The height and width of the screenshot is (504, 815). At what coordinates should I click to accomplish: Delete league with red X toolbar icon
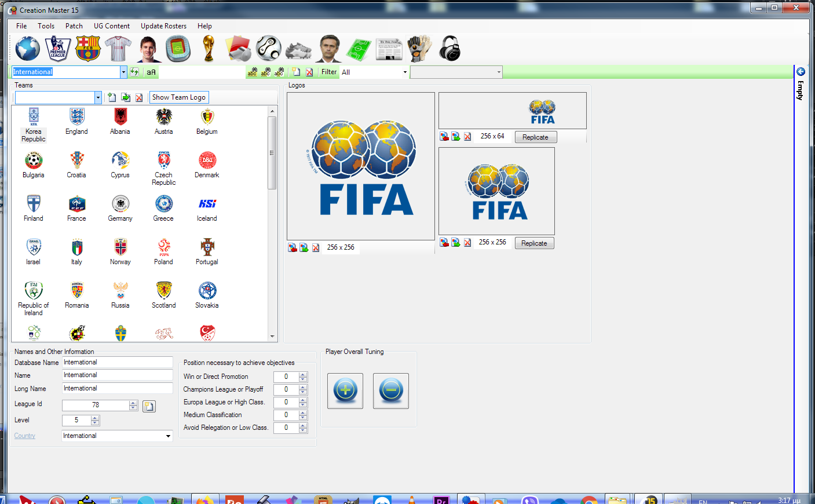(309, 72)
